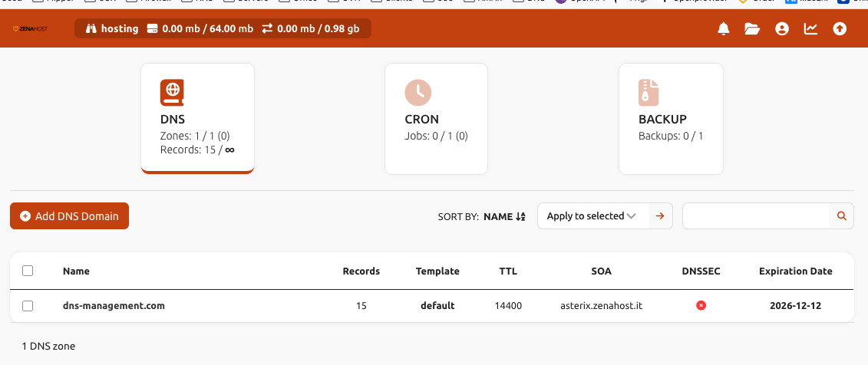This screenshot has width=868, height=365.
Task: View the statistics chart icon
Action: (810, 29)
